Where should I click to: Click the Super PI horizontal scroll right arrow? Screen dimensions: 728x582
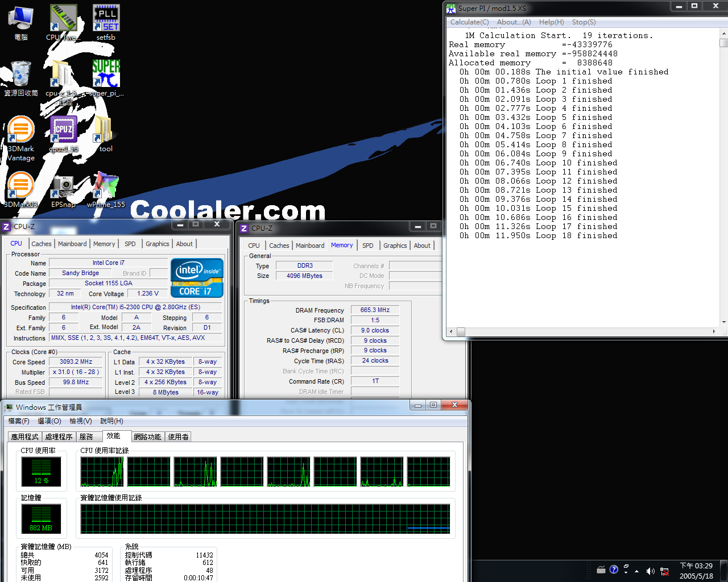714,331
